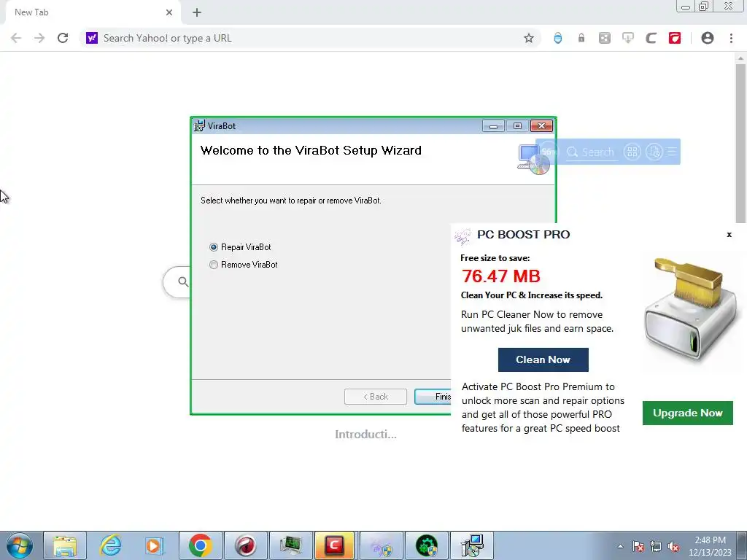Bookmark this page with the star icon
The image size is (747, 560).
[x=529, y=38]
